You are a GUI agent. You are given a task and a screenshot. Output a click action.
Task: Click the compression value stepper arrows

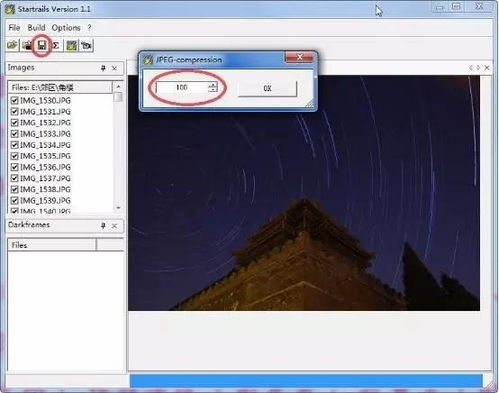pyautogui.click(x=213, y=87)
